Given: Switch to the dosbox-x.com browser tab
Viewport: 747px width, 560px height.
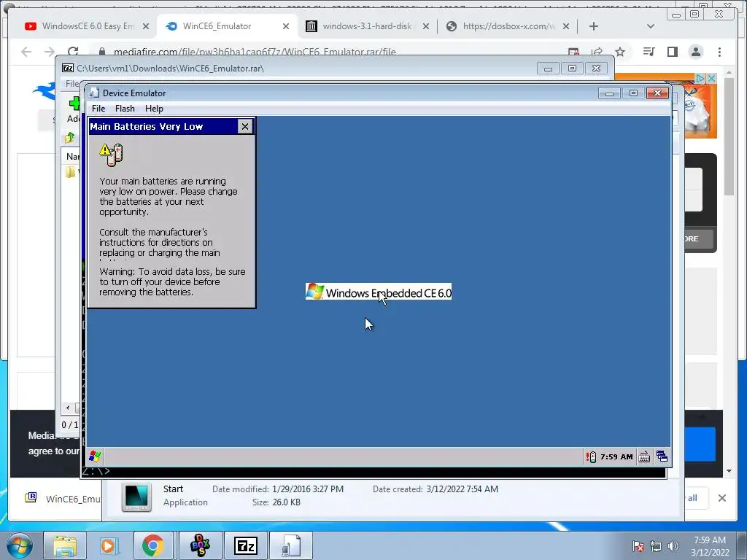Looking at the screenshot, I should [x=508, y=26].
